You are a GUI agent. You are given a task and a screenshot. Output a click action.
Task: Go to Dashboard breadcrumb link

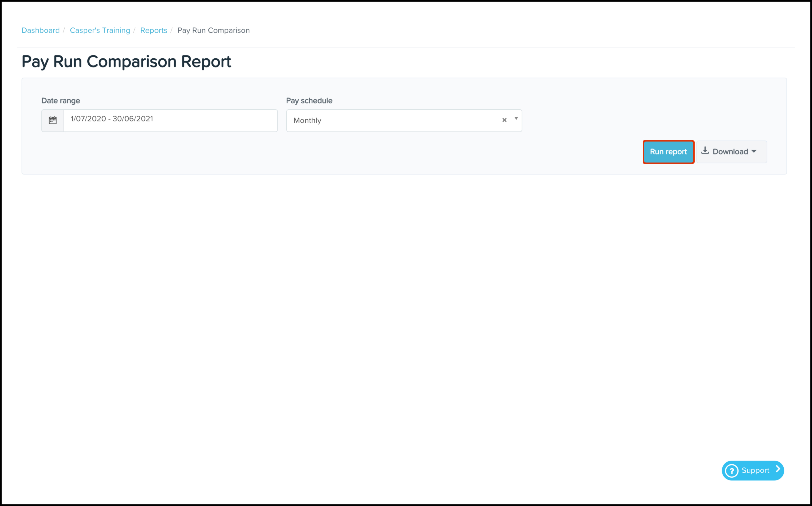pyautogui.click(x=41, y=30)
